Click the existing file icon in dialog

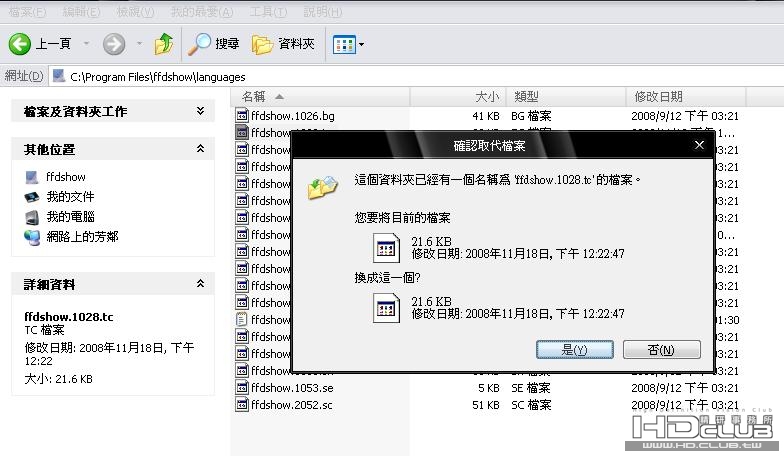tap(386, 248)
